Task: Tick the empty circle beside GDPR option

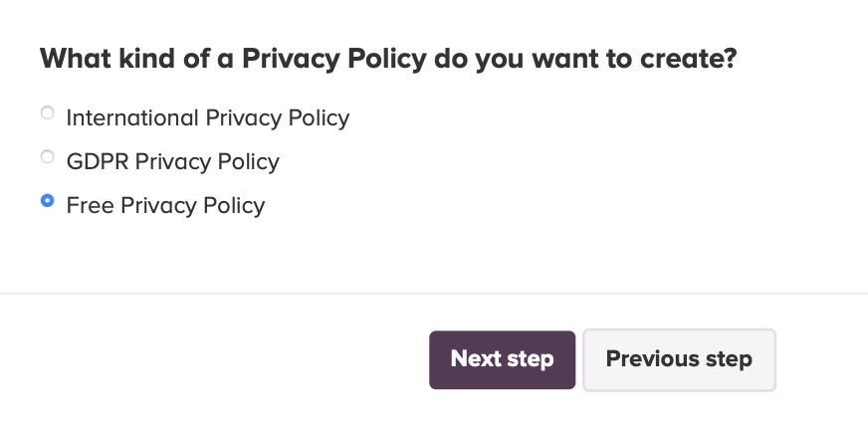Action: [48, 156]
